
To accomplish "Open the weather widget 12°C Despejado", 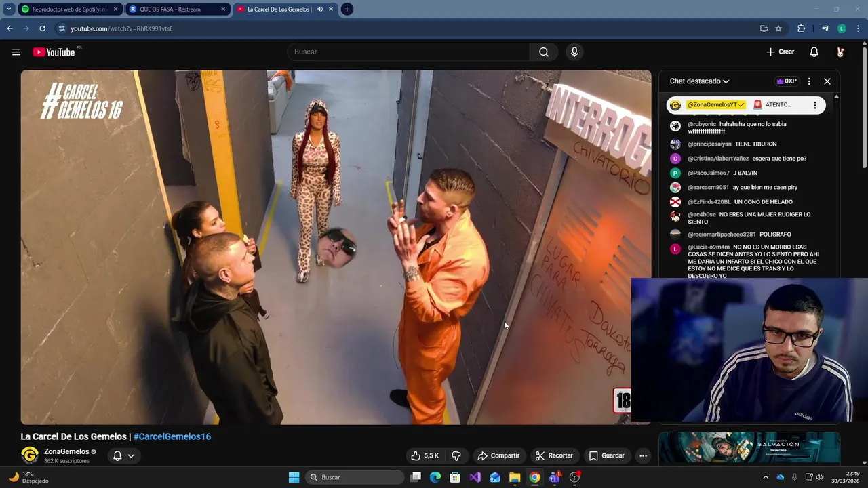I will point(28,477).
